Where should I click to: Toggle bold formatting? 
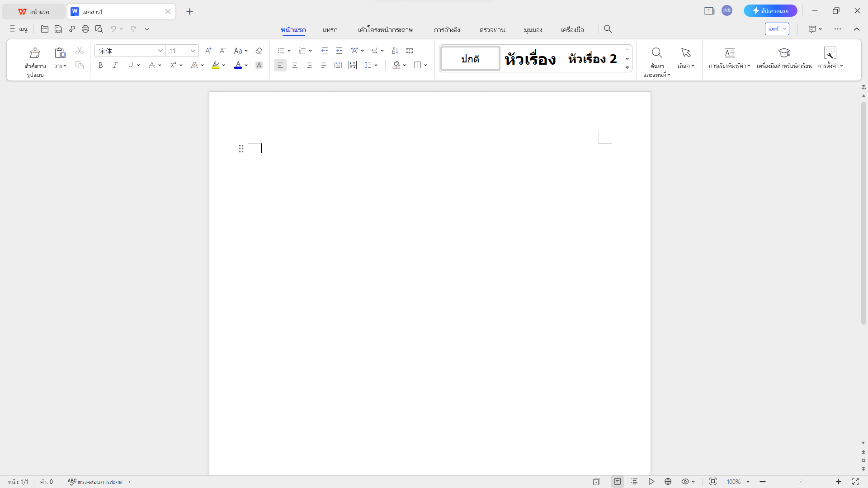[100, 65]
